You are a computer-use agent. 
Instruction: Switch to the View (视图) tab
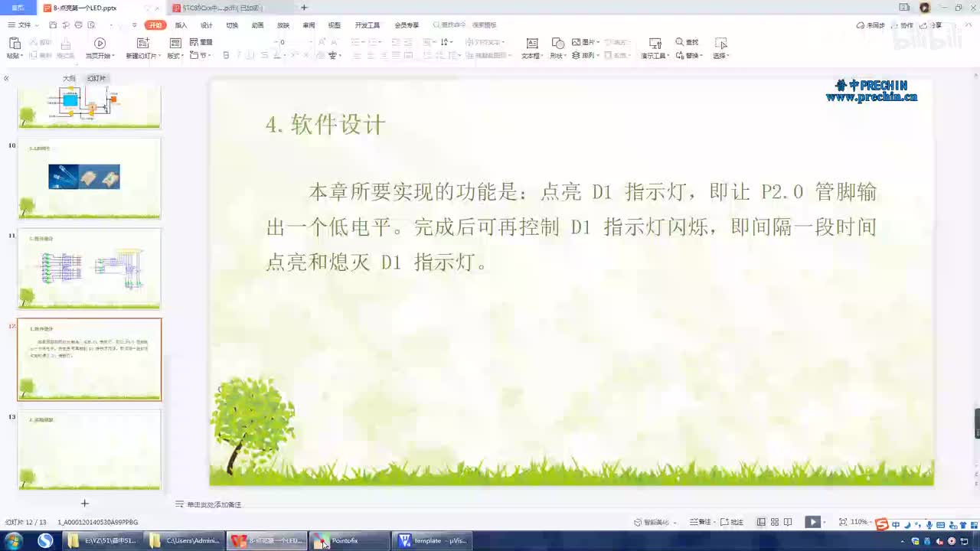click(335, 25)
